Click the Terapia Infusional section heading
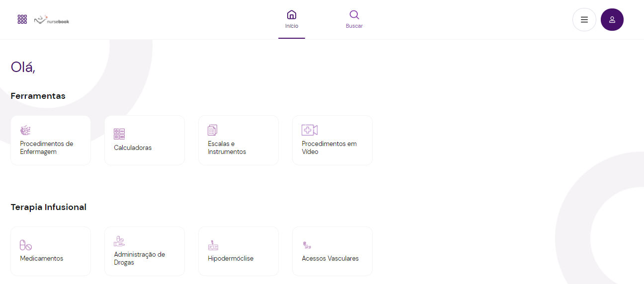 click(49, 207)
